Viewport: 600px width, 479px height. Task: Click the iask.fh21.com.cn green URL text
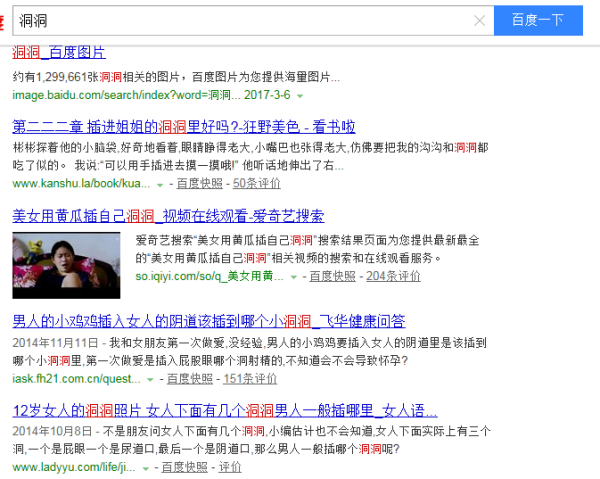tap(76, 379)
